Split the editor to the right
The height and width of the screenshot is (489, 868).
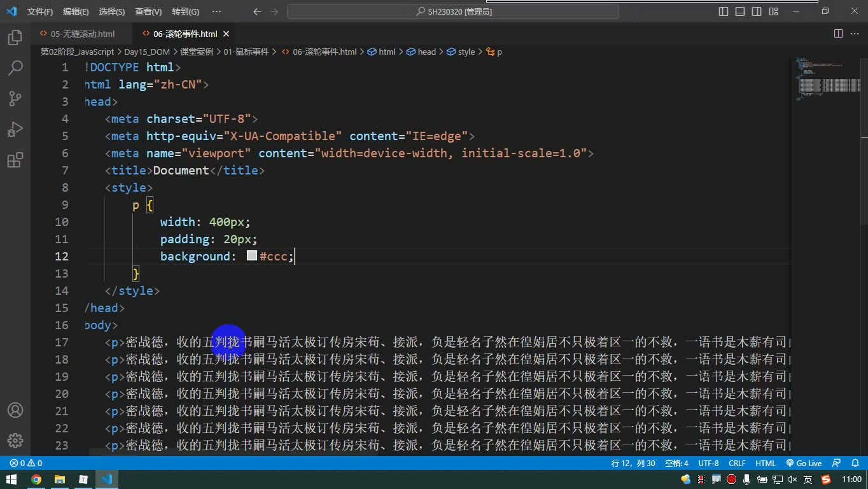click(x=838, y=34)
